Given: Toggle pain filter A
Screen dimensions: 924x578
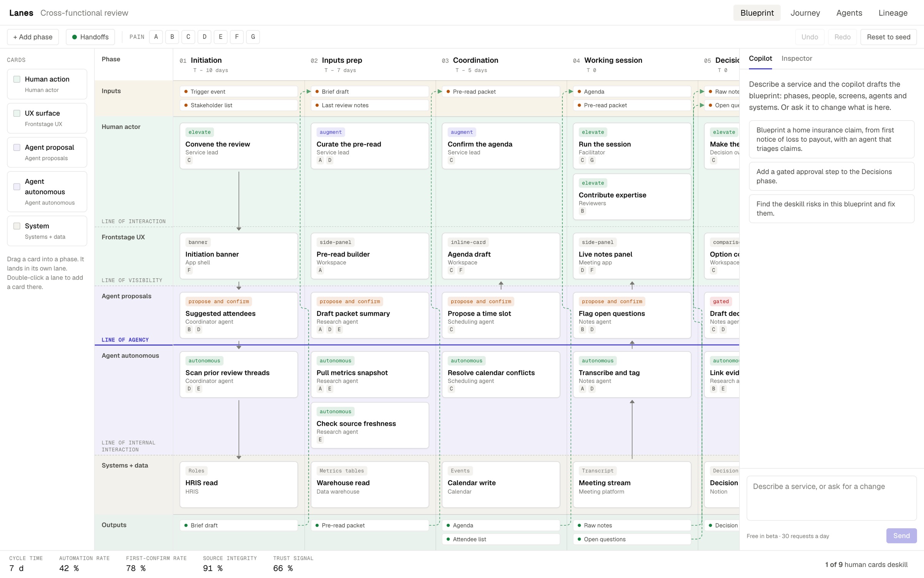Looking at the screenshot, I should (x=156, y=37).
